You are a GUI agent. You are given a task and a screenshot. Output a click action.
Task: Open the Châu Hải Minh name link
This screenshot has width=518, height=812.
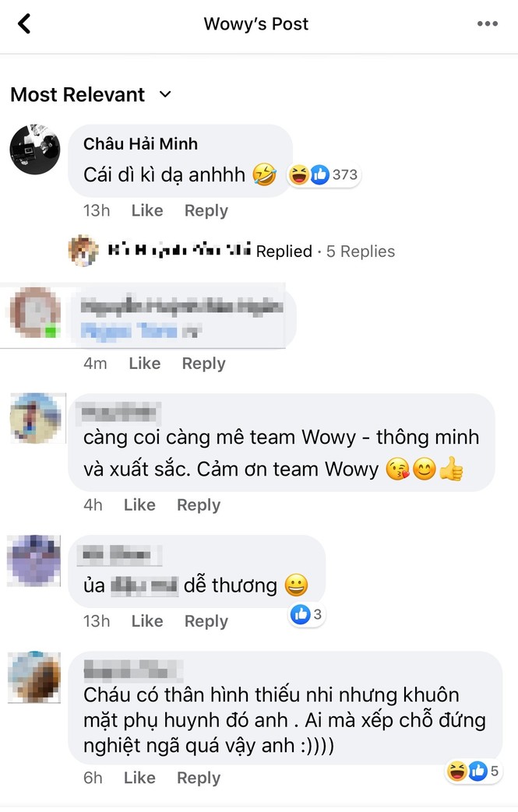pyautogui.click(x=140, y=143)
